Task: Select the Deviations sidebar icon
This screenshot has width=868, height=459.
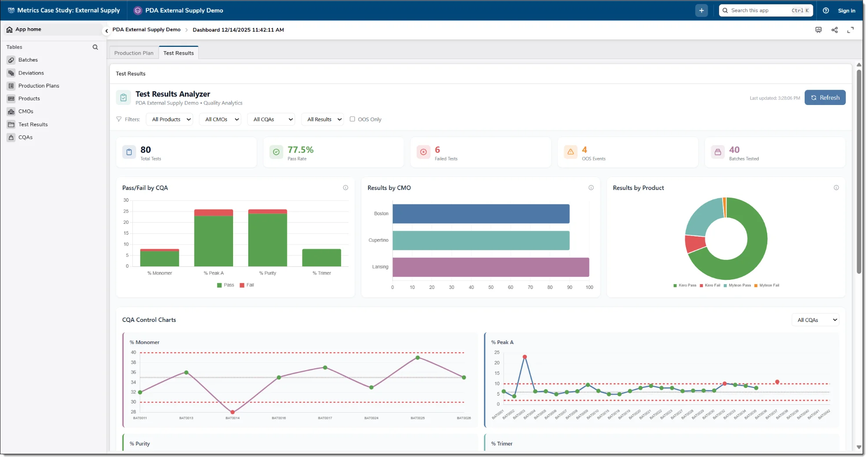Action: (x=11, y=73)
